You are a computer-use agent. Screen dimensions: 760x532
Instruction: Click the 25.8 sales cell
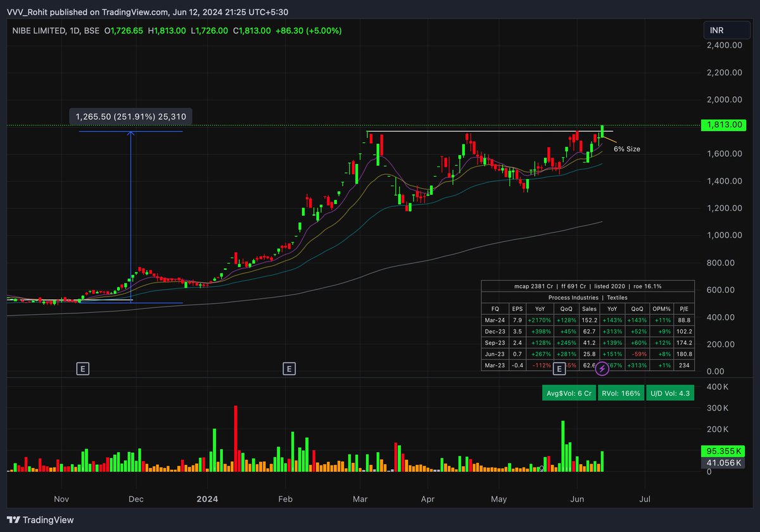tap(590, 354)
